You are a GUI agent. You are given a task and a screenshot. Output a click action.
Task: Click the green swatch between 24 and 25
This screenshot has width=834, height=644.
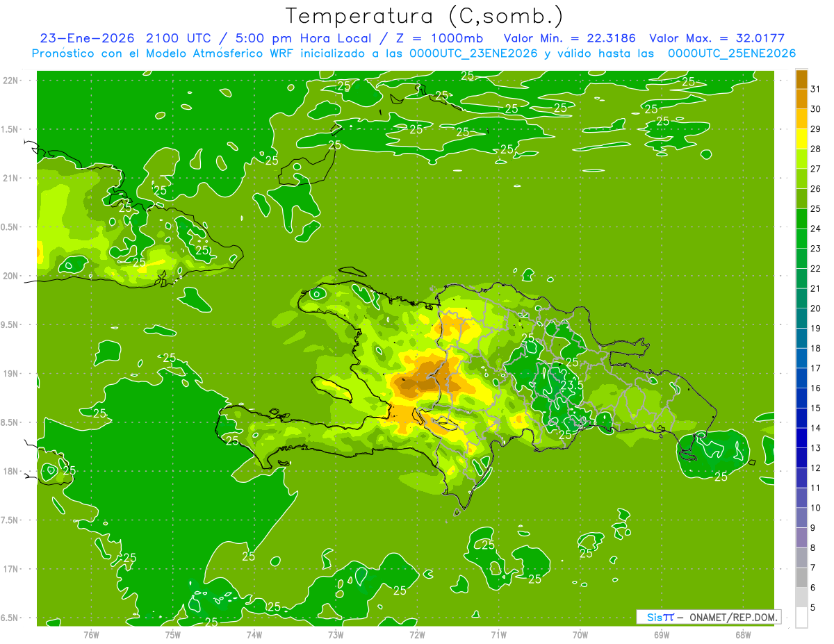[801, 219]
